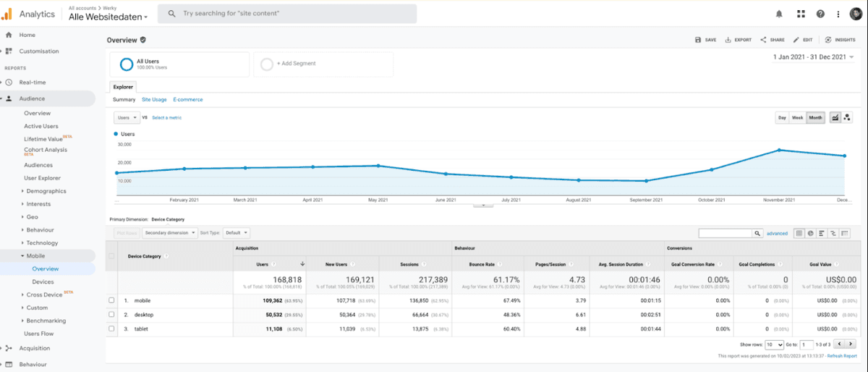Select the Data table view icon
This screenshot has width=868, height=372.
click(799, 233)
